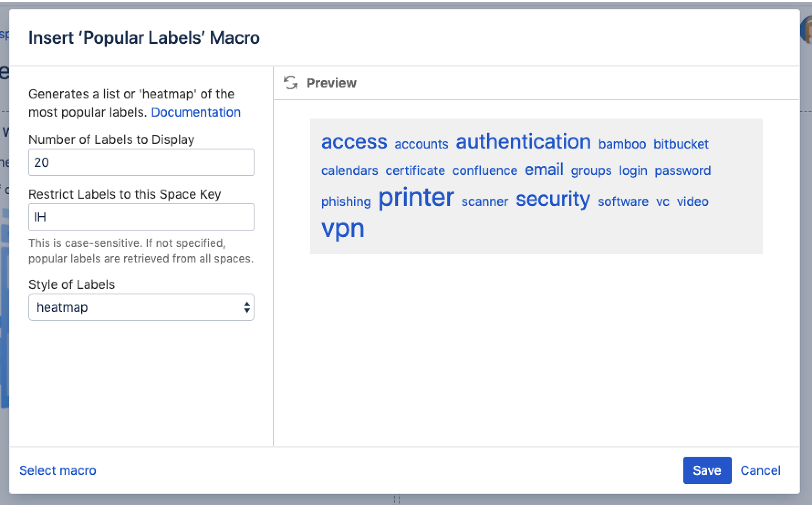Open the 'authentication' label link

tap(523, 142)
